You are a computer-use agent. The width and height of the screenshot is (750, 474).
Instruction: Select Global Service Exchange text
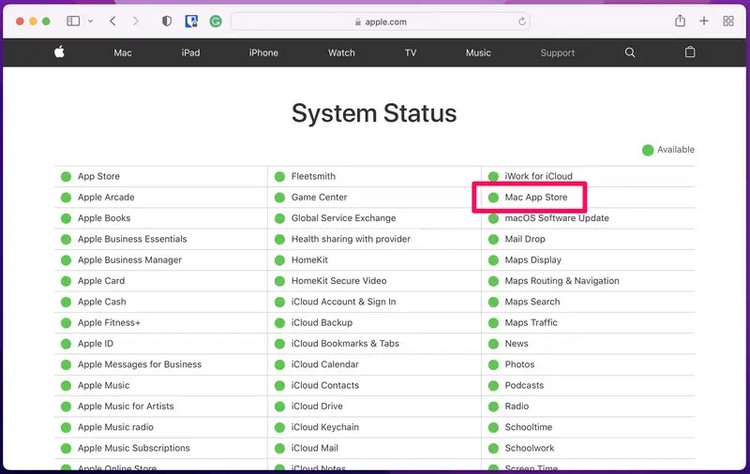point(344,218)
